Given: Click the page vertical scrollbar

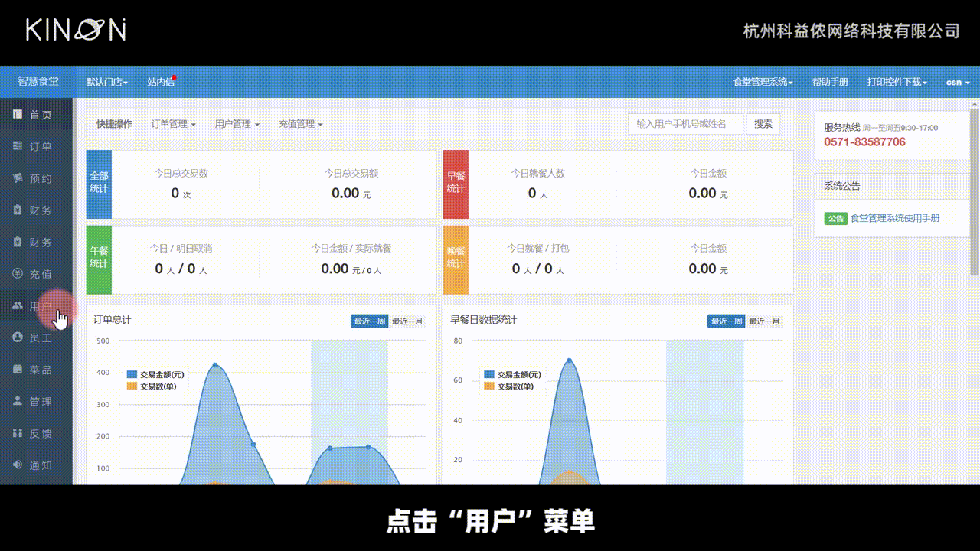Looking at the screenshot, I should [x=974, y=191].
